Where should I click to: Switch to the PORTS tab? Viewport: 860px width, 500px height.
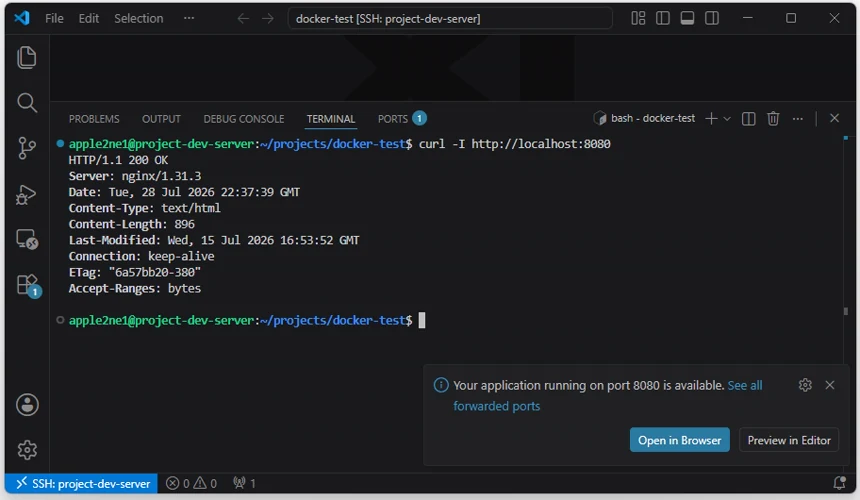(x=401, y=118)
